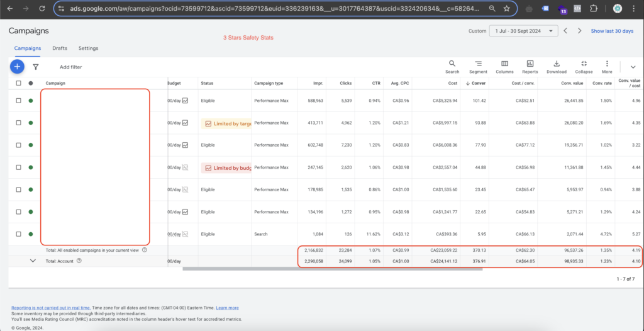Click the Campaign type column header
Viewport: 644px width, 331px height.
269,83
